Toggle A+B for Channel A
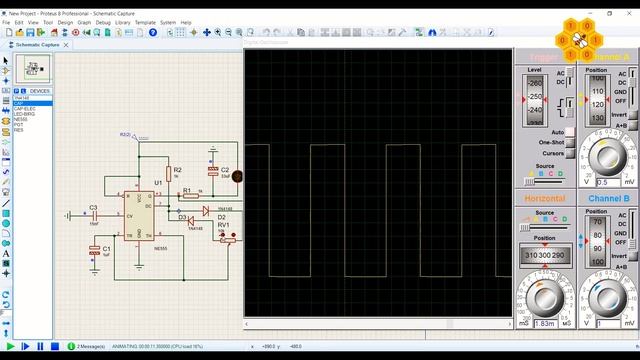640x360 pixels. (633, 126)
